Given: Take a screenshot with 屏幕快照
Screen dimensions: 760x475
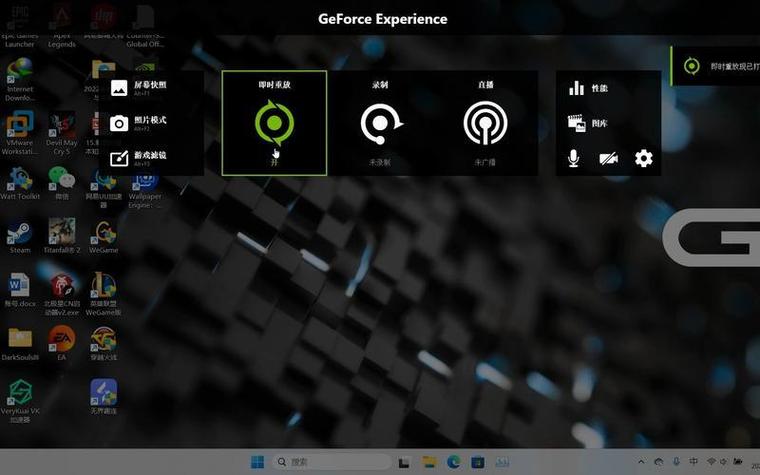Looking at the screenshot, I should 139,88.
